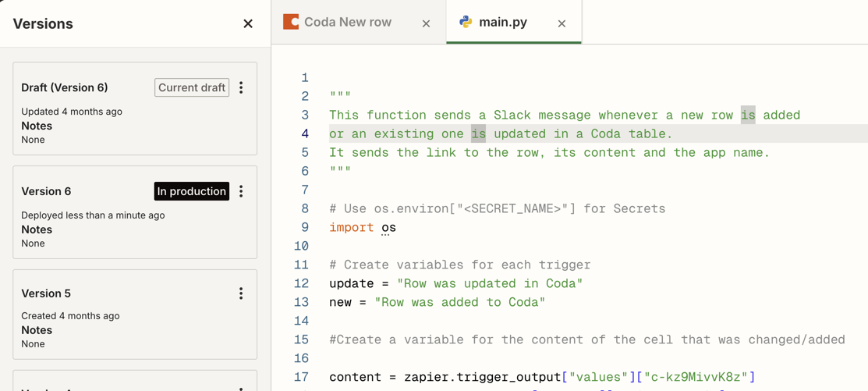Image resolution: width=868 pixels, height=391 pixels.
Task: Click the Current draft badge
Action: coord(192,87)
